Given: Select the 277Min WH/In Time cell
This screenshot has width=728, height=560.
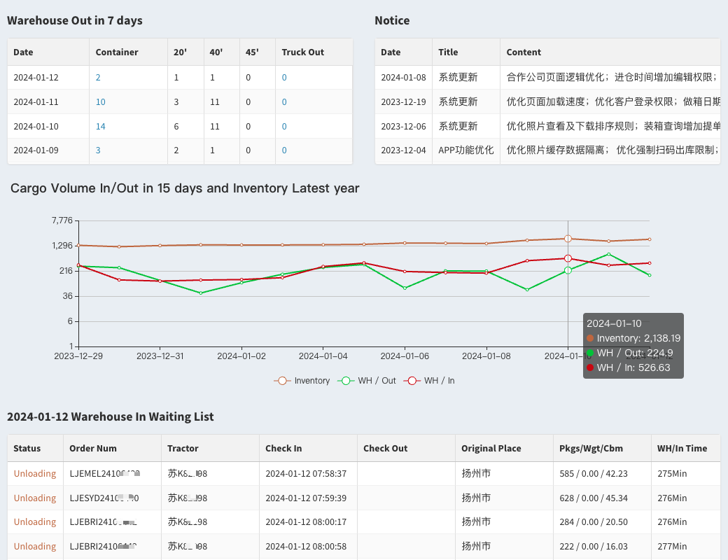Looking at the screenshot, I should tap(672, 546).
